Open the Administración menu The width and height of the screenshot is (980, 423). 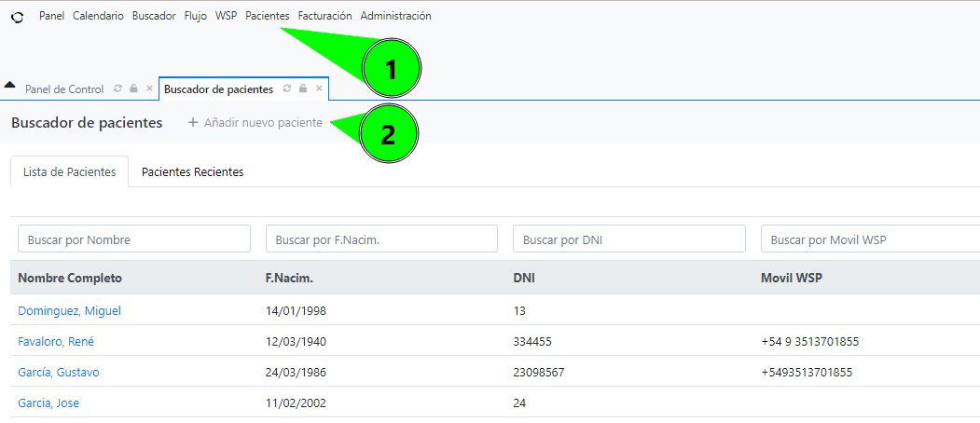(395, 16)
